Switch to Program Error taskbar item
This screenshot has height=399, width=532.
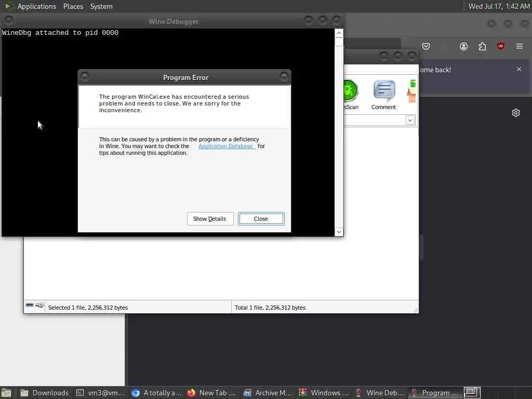[x=435, y=393]
